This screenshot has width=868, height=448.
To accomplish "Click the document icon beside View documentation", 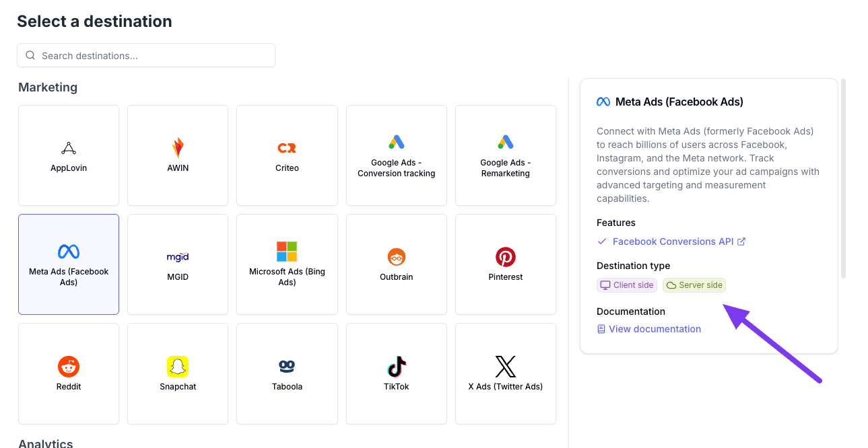I will pyautogui.click(x=601, y=329).
